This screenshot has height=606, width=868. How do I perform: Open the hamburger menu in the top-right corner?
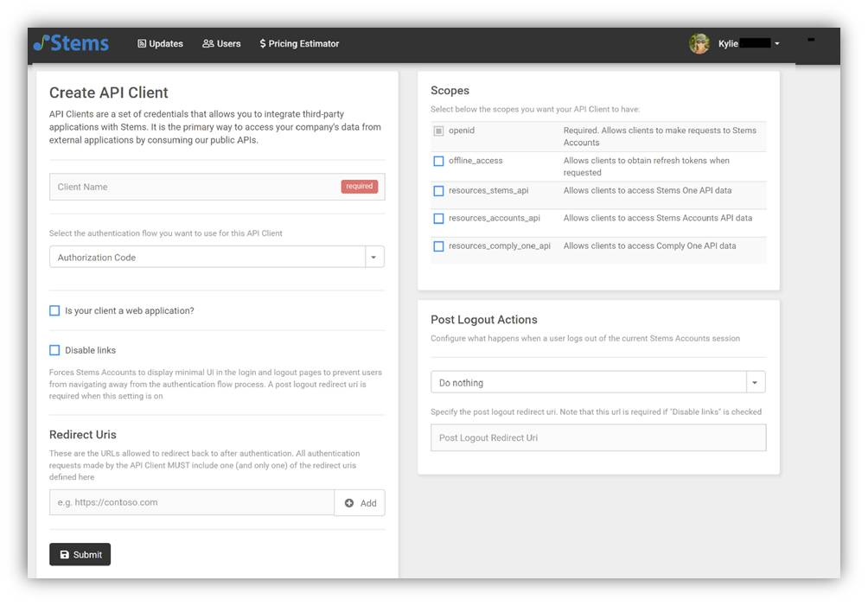pyautogui.click(x=810, y=40)
